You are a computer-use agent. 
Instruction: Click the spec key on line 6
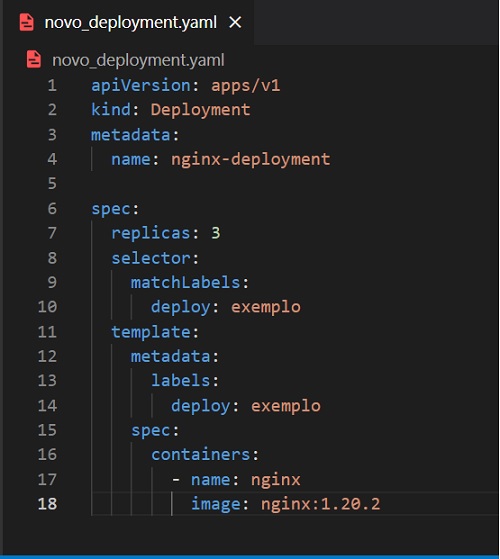[x=111, y=209]
